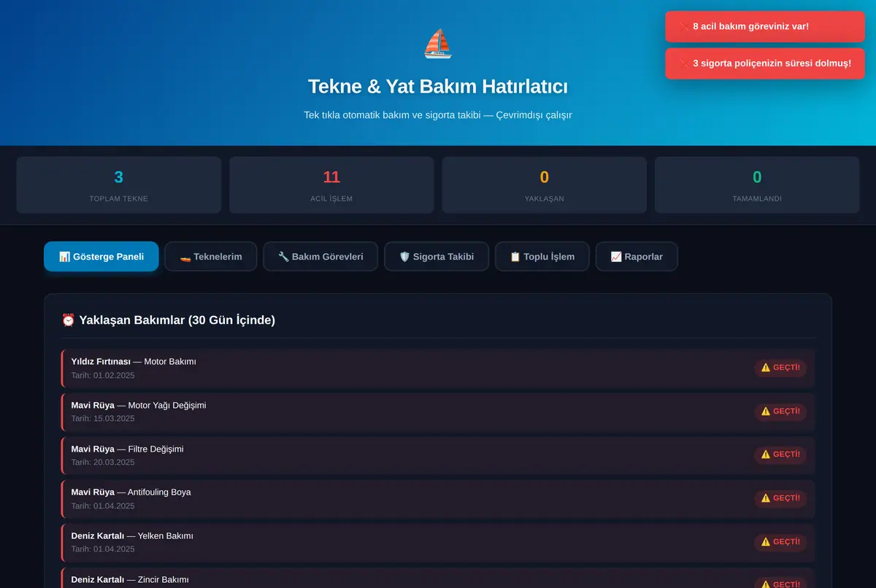Click the Toplam Tekne stat card
The width and height of the screenshot is (876, 588).
119,185
